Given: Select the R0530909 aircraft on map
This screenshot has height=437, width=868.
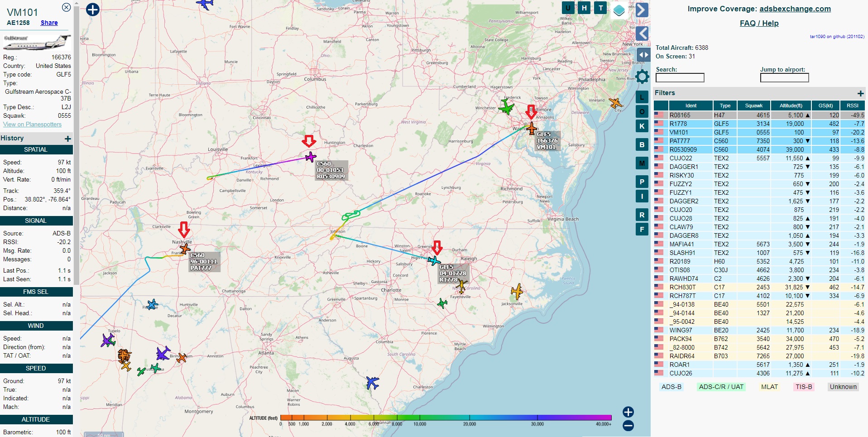Looking at the screenshot, I should point(310,157).
